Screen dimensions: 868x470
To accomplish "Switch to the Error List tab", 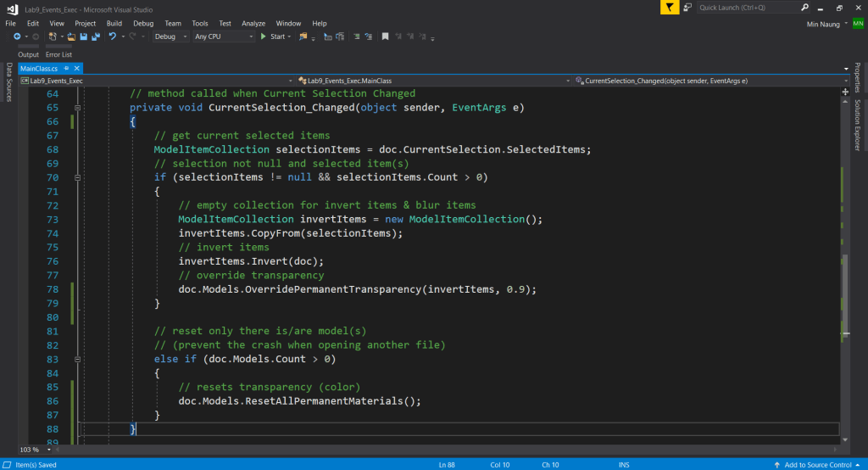I will (58, 54).
